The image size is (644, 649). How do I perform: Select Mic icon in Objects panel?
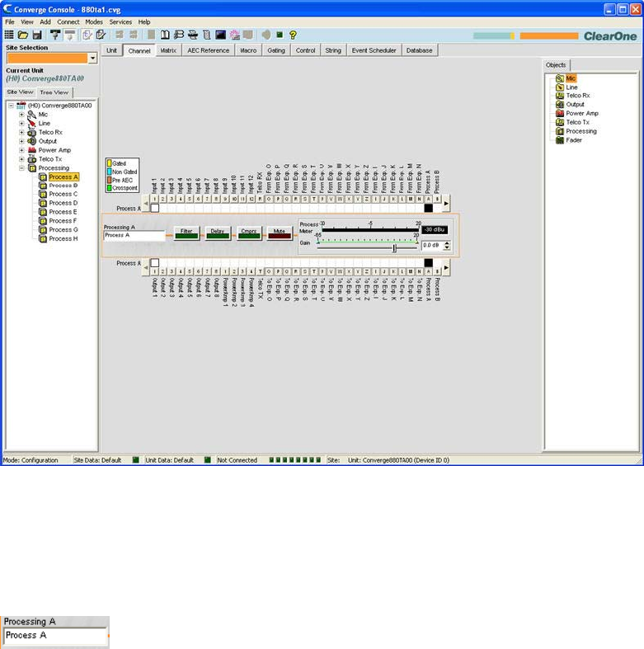coord(560,78)
